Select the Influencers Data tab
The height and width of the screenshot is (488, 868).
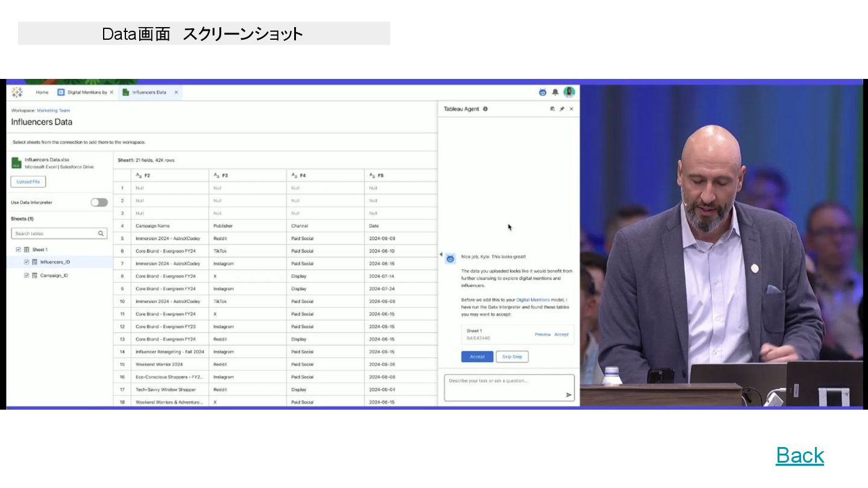coord(149,92)
